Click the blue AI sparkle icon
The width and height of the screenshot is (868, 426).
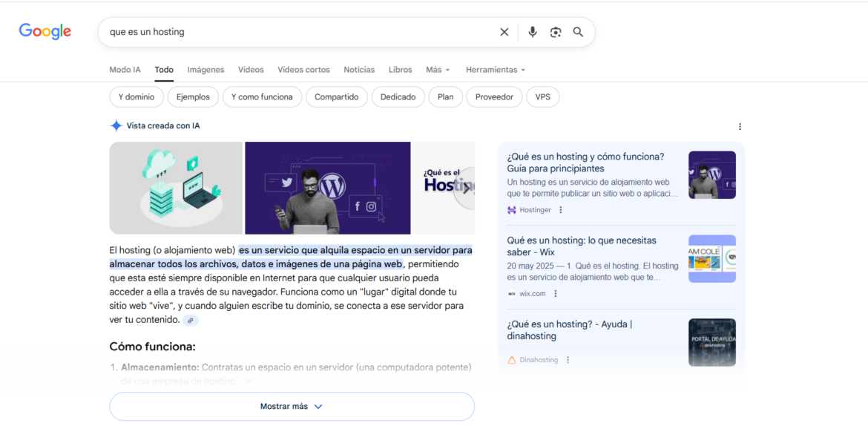[116, 125]
